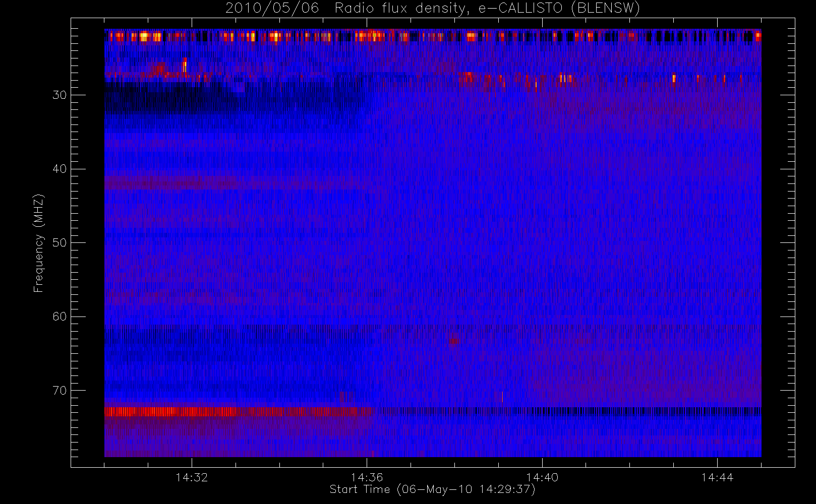816x504 pixels.
Task: Click the 70 frequency tick label
Action: pos(60,390)
